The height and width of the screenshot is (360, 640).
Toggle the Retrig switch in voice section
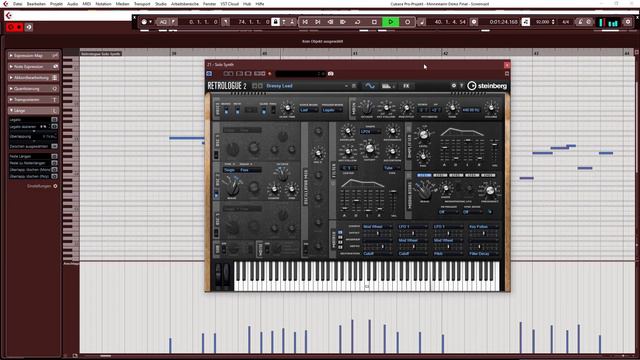[x=237, y=111]
